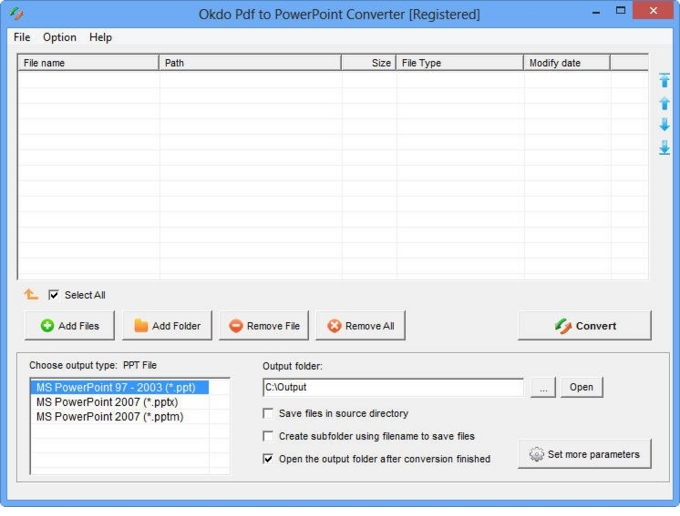Viewport: 680px width, 516px height.
Task: Open the Help menu
Action: tap(100, 37)
